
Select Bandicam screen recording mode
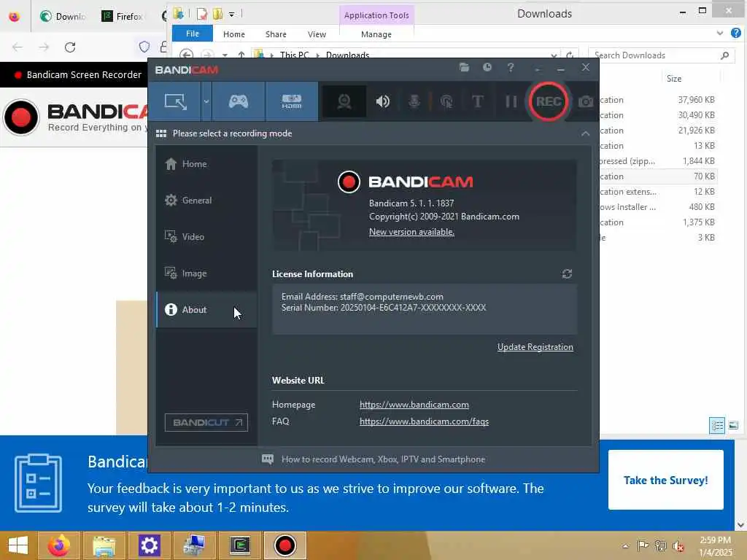(175, 101)
